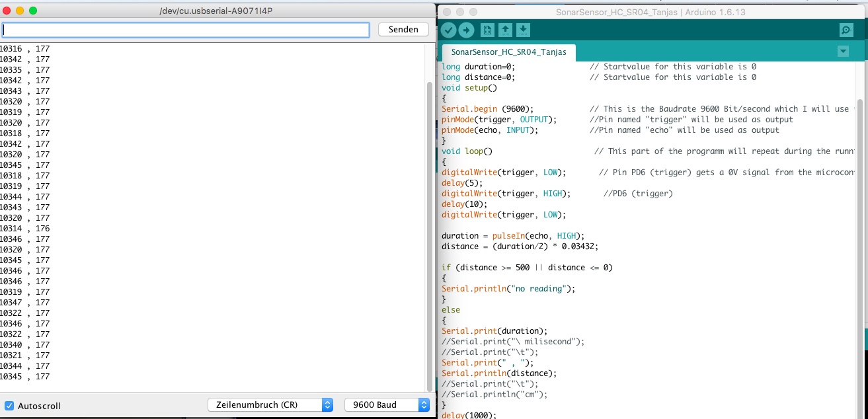
Task: Click the code line 'delay(10);'
Action: (x=465, y=204)
